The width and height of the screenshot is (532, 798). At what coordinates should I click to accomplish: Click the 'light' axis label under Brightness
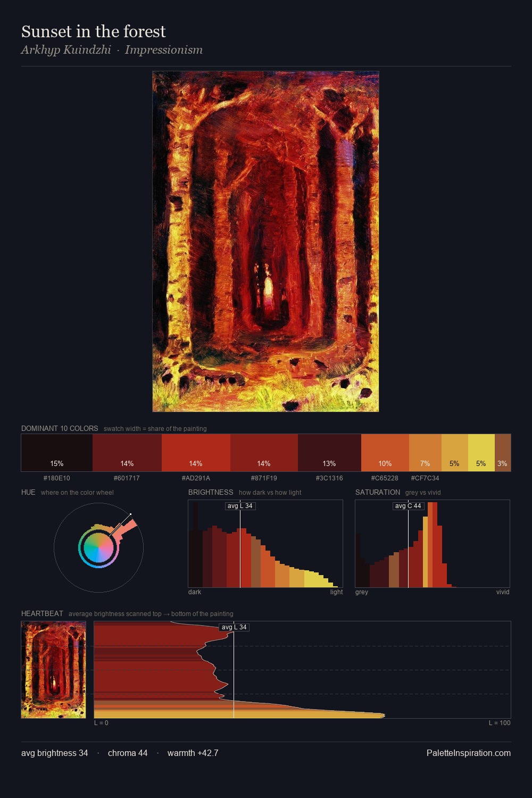point(336,592)
